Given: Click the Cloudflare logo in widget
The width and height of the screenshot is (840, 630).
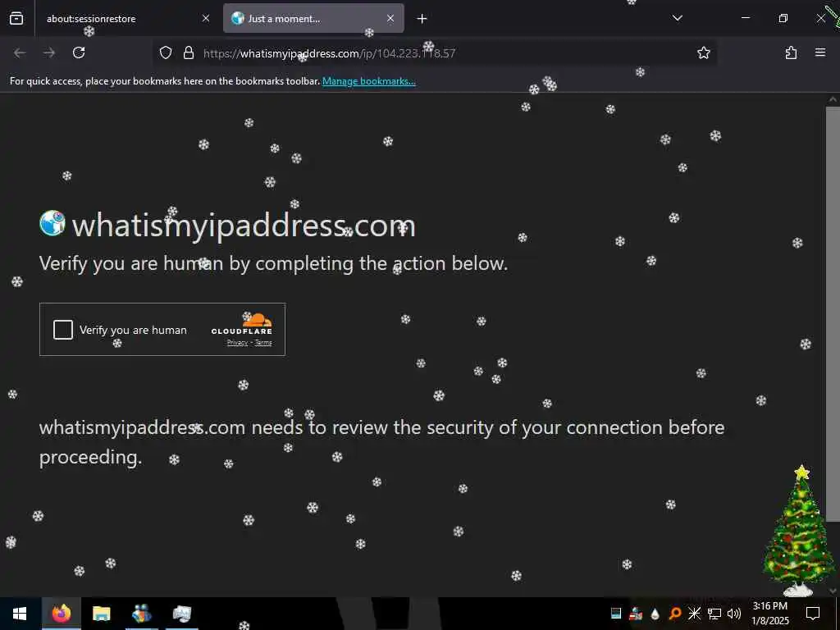Looking at the screenshot, I should point(242,324).
